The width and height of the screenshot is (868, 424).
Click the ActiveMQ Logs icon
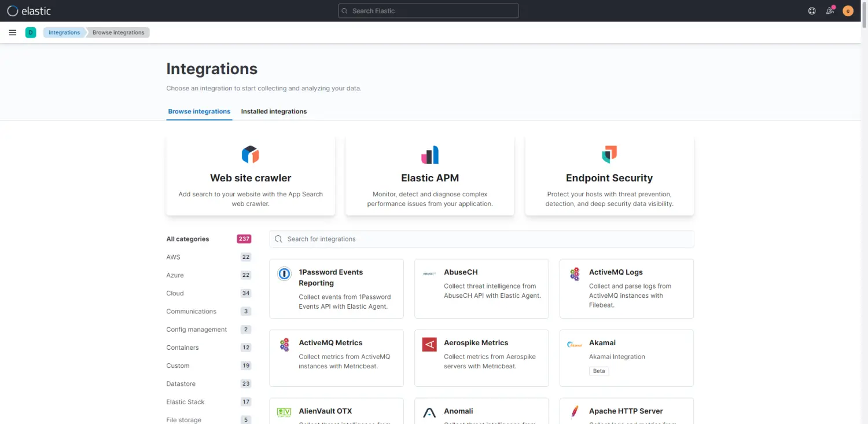(x=575, y=274)
